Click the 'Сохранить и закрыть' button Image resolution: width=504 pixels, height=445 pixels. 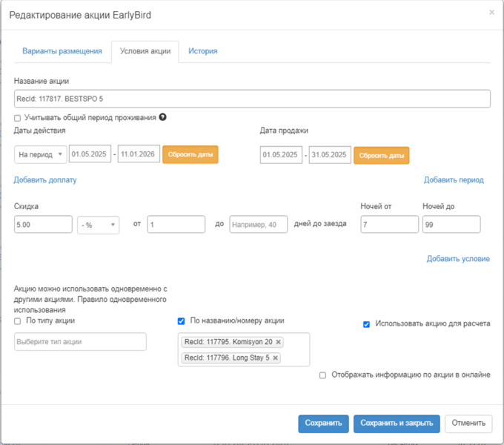397,423
